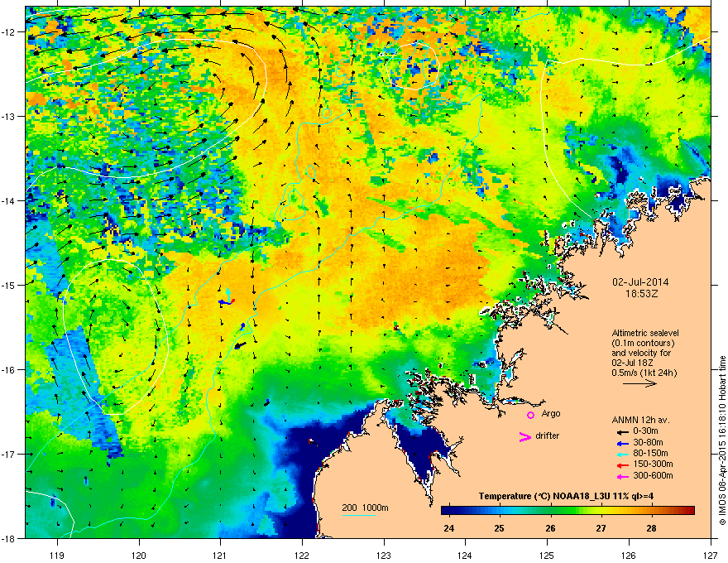Click the latitude axis label -14
This screenshot has width=728, height=563.
(x=9, y=200)
